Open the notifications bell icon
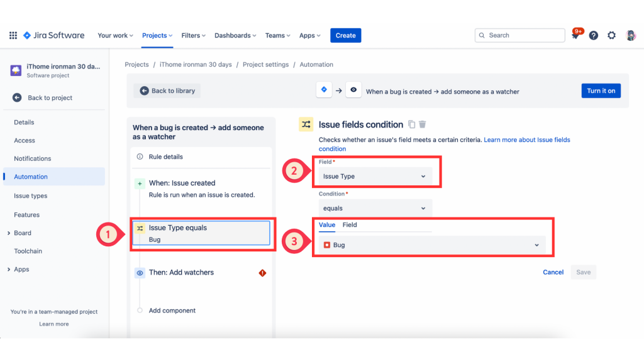The width and height of the screenshot is (644, 362). [x=576, y=35]
